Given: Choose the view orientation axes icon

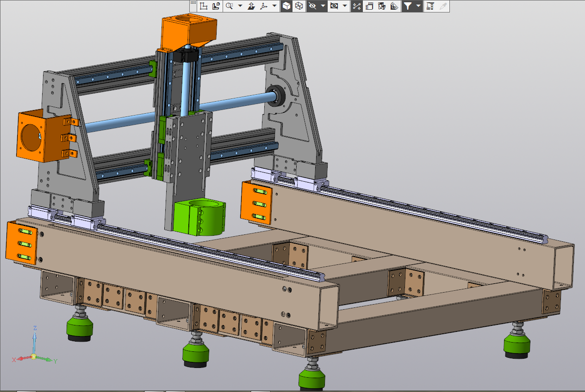Looking at the screenshot, I should point(264,6).
